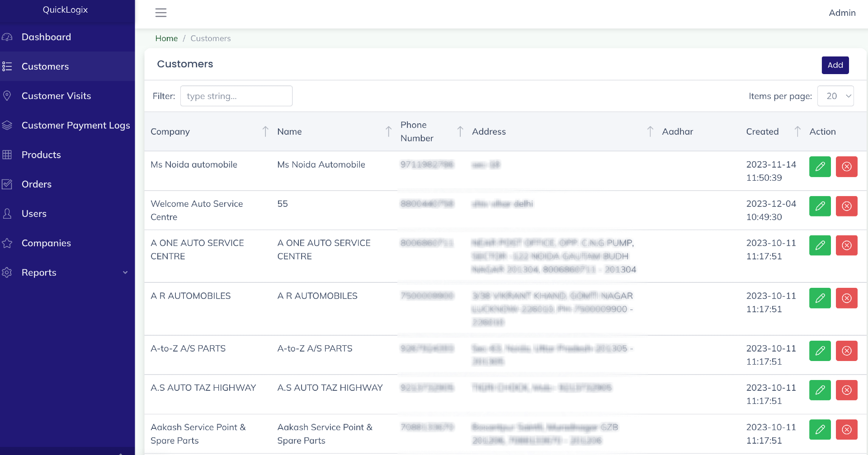The image size is (868, 455).
Task: Focus the Filter text input field
Action: point(236,96)
